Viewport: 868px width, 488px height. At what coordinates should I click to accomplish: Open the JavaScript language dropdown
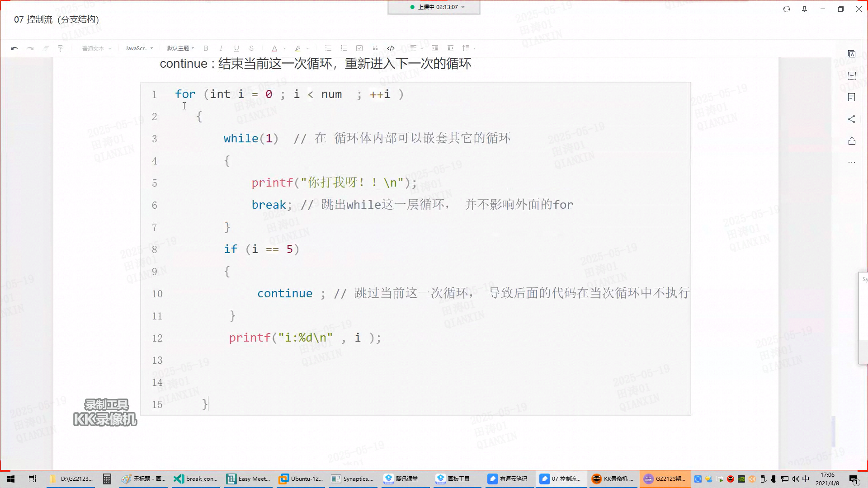click(x=139, y=48)
